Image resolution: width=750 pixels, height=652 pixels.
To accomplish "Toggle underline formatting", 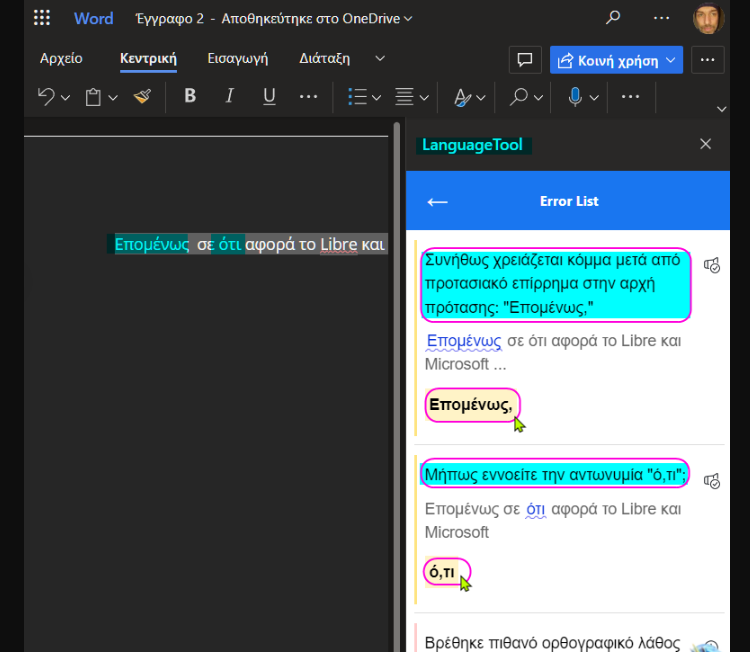I will pos(269,96).
